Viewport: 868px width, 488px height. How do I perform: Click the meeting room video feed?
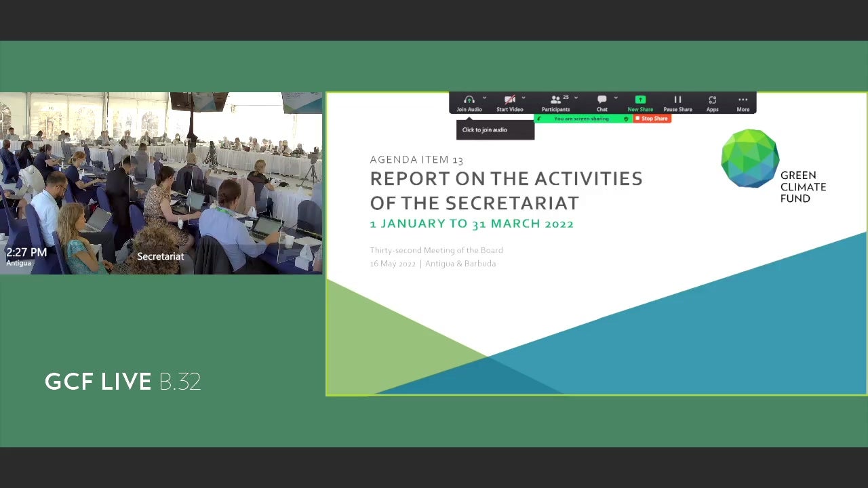(161, 183)
